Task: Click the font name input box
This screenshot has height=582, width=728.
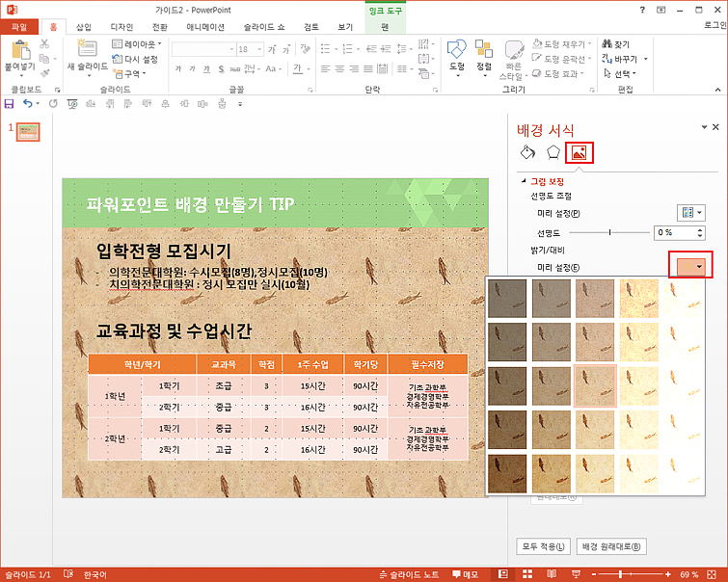Action: pyautogui.click(x=203, y=49)
